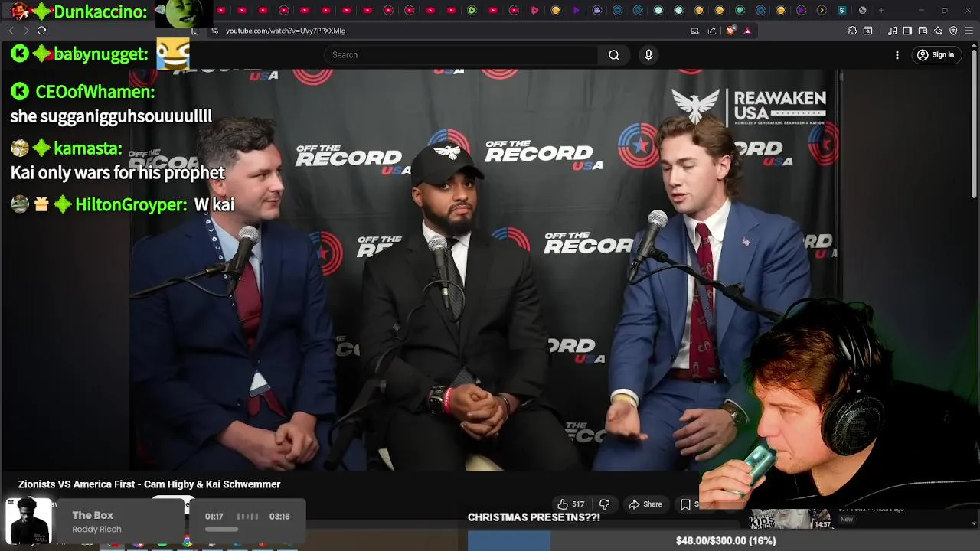Run search with the magnifier button
The height and width of the screenshot is (551, 980).
click(614, 55)
